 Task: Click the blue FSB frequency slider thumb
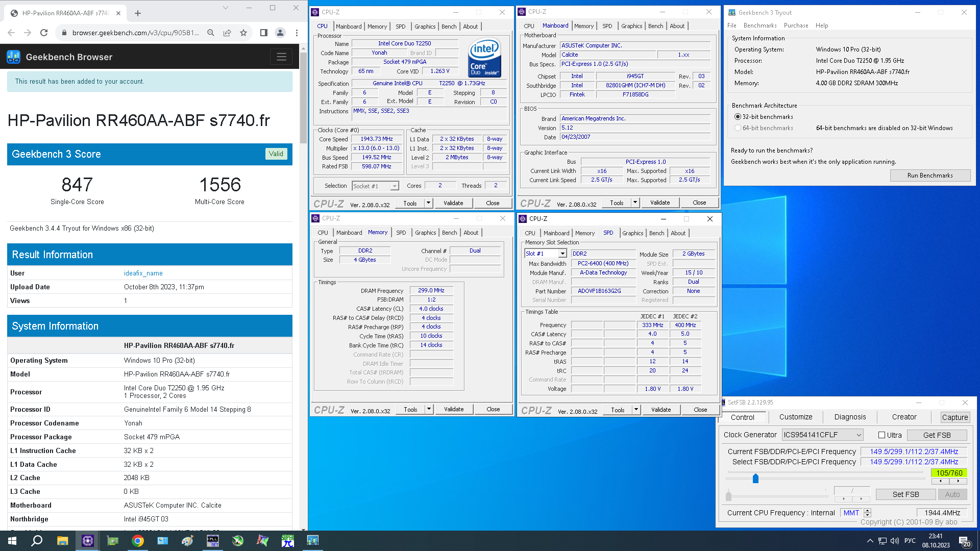[755, 478]
